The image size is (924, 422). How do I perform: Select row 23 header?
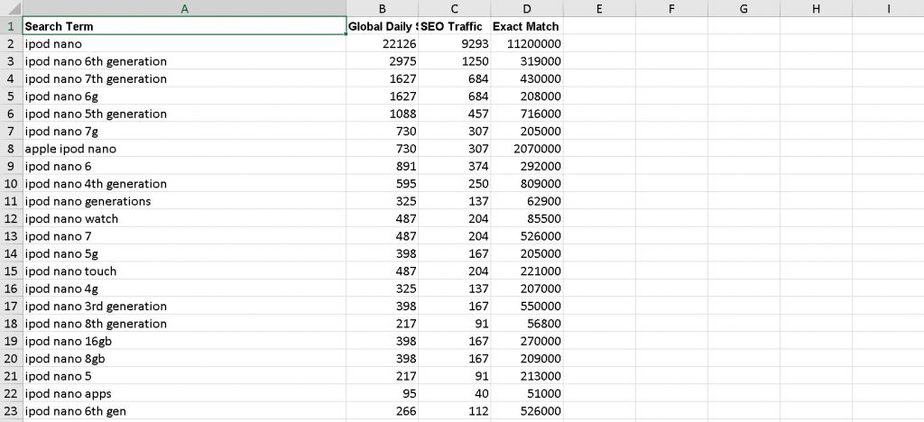pyautogui.click(x=11, y=411)
